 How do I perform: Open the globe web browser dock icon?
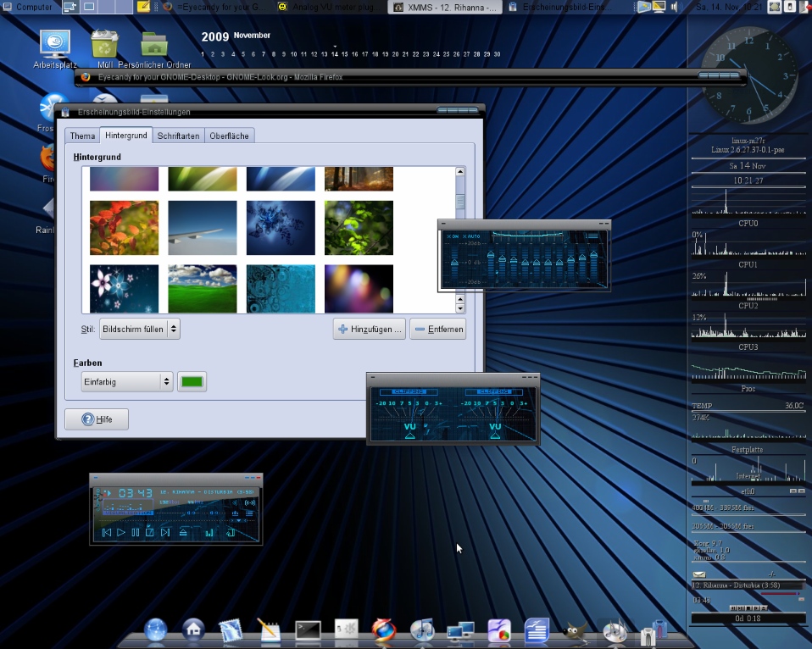point(155,630)
